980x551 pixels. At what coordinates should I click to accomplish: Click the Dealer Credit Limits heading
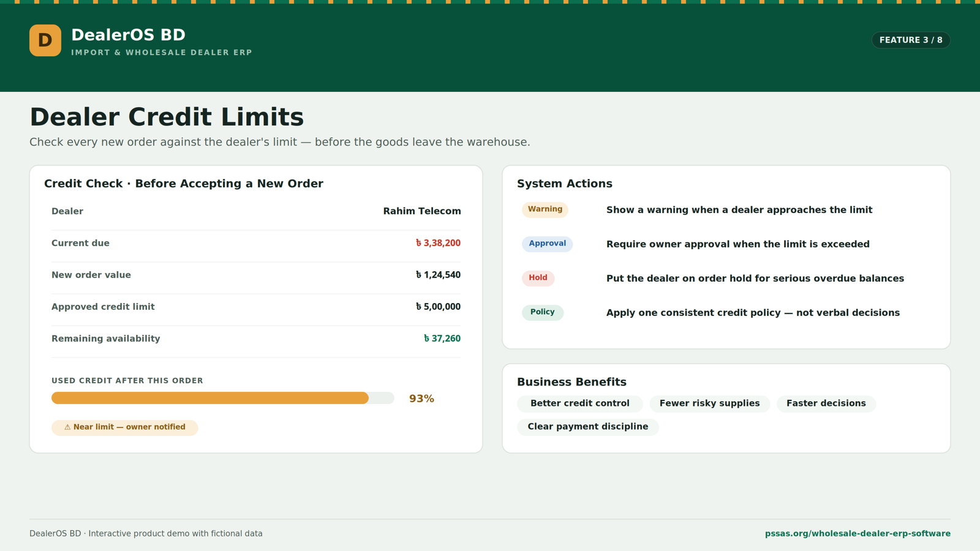167,117
